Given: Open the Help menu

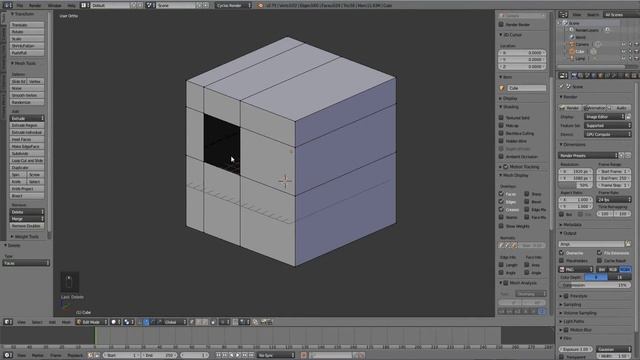Looking at the screenshot, I should [x=71, y=5].
